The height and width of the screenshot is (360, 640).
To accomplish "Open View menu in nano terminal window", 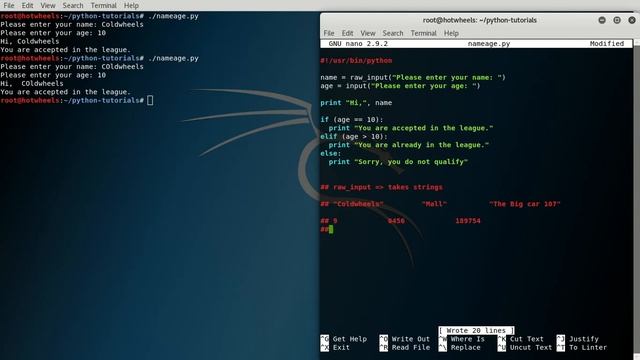I will tap(368, 33).
